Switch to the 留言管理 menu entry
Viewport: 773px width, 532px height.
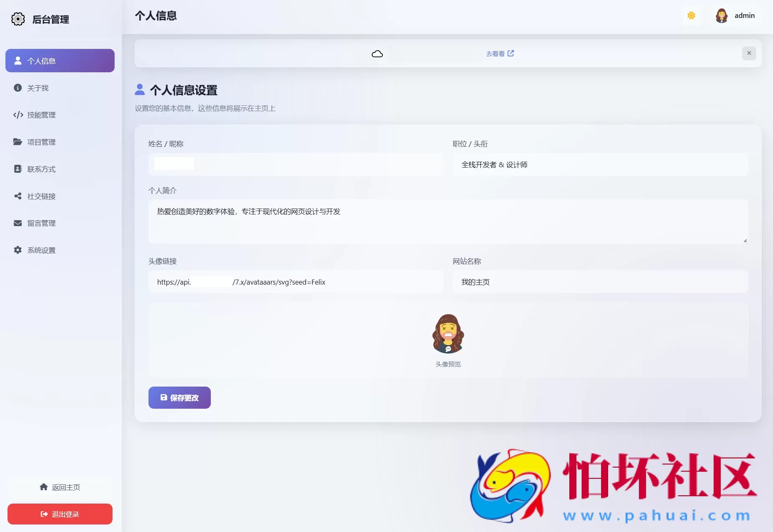click(41, 223)
